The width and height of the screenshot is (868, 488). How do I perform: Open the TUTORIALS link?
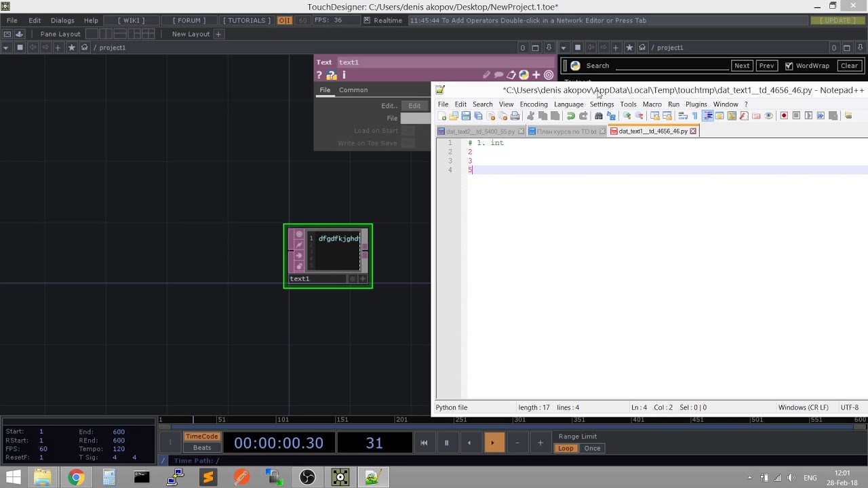[x=247, y=20]
